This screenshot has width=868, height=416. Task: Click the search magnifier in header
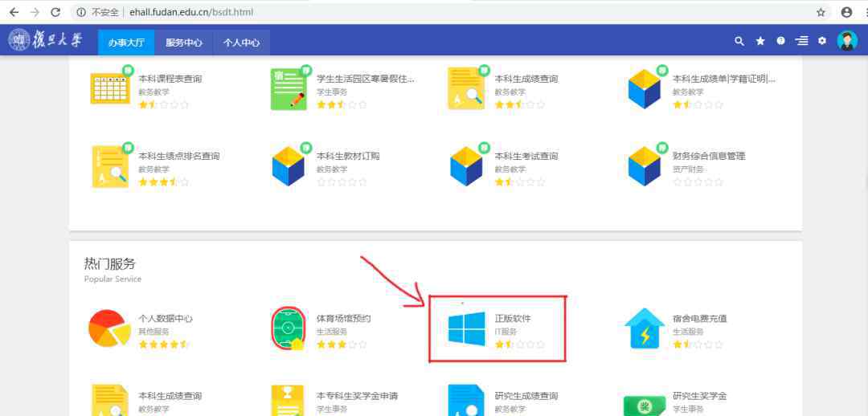[739, 41]
